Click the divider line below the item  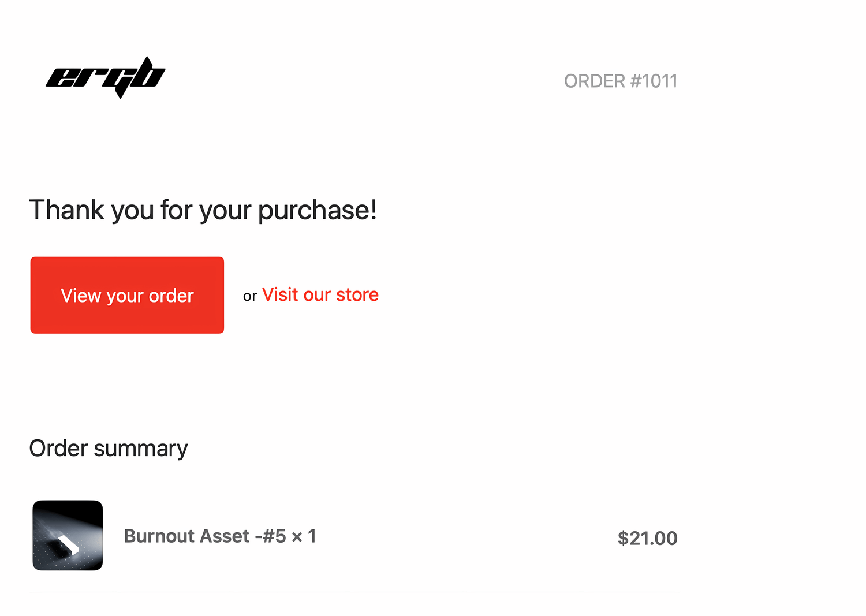[354, 592]
